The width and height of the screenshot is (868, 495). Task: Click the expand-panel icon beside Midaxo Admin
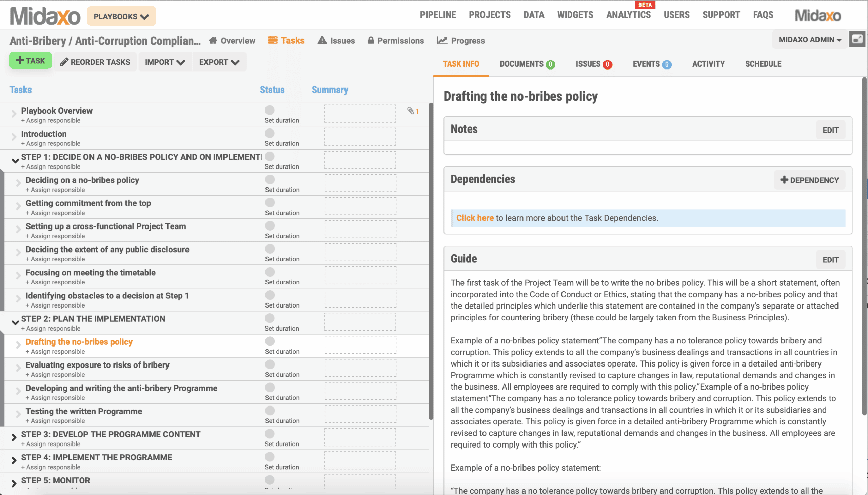click(x=857, y=39)
